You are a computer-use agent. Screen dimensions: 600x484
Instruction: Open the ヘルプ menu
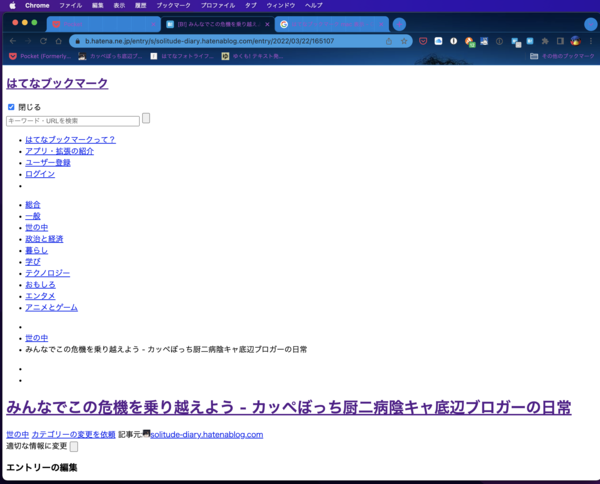click(313, 5)
